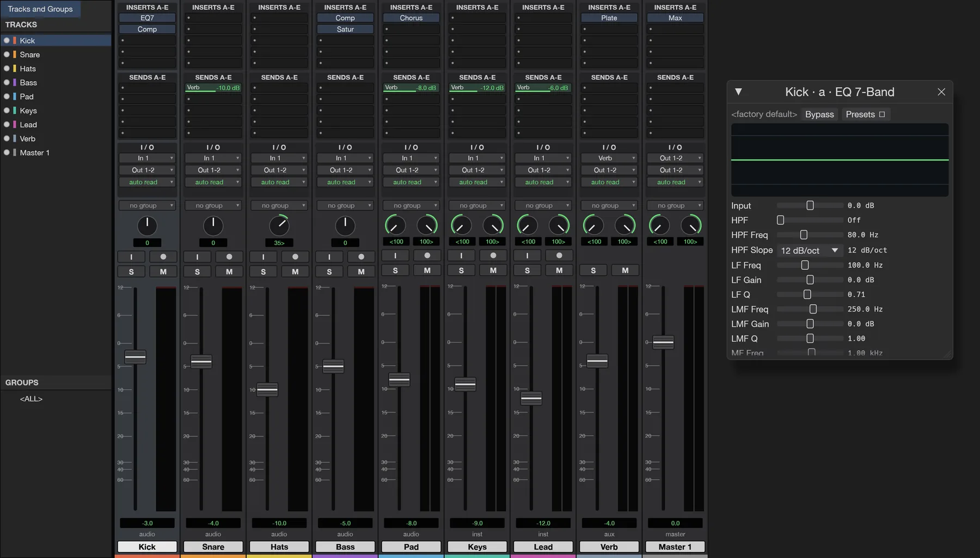Image resolution: width=980 pixels, height=558 pixels.
Task: Solo the Kick channel
Action: pyautogui.click(x=131, y=272)
